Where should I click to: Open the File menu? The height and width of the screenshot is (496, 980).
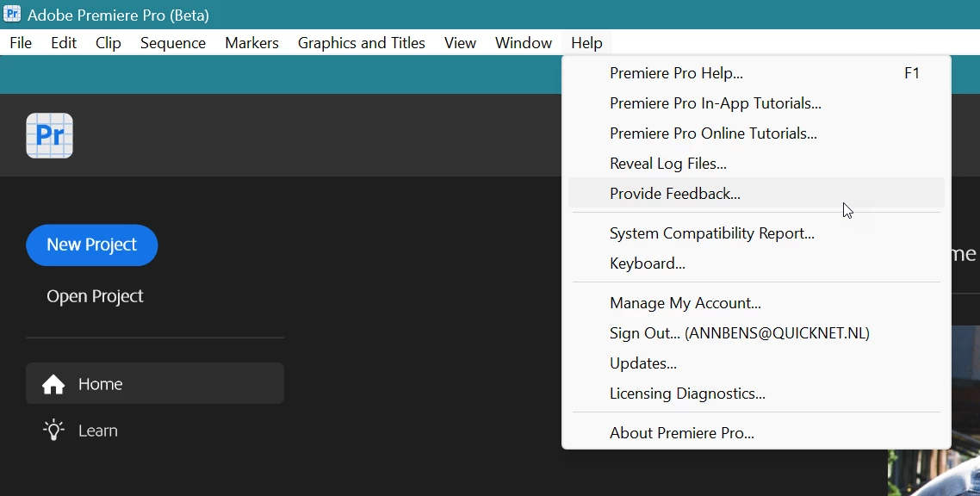tap(21, 43)
